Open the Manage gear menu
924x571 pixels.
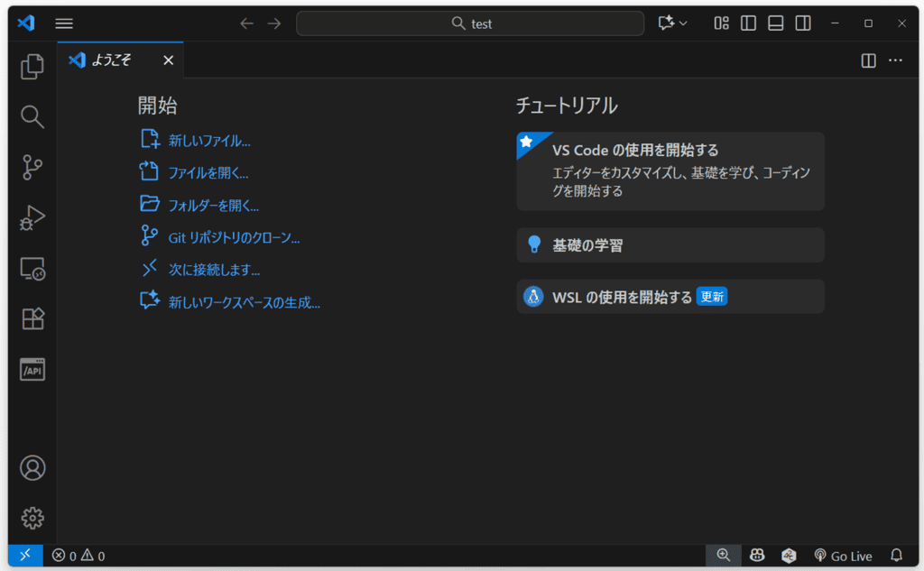click(32, 517)
